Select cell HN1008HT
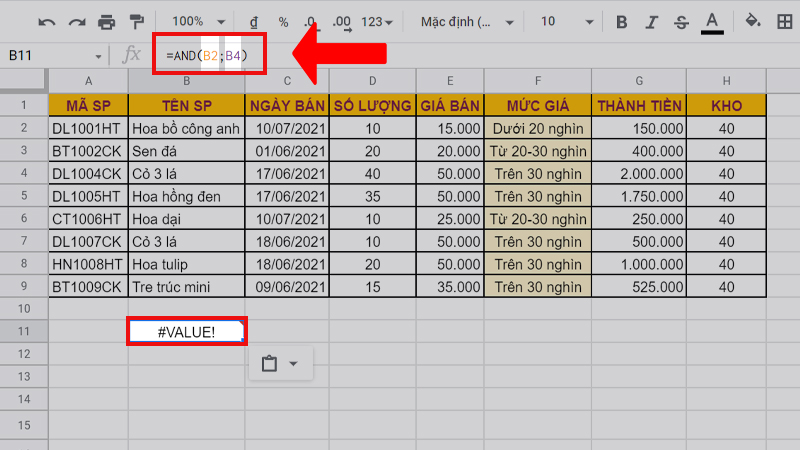The width and height of the screenshot is (800, 450). pyautogui.click(x=88, y=264)
